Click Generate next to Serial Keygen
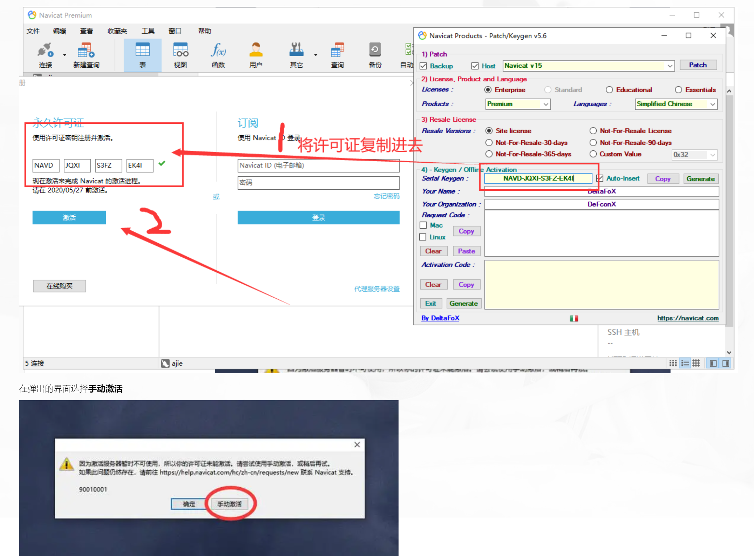754x560 pixels. point(700,179)
